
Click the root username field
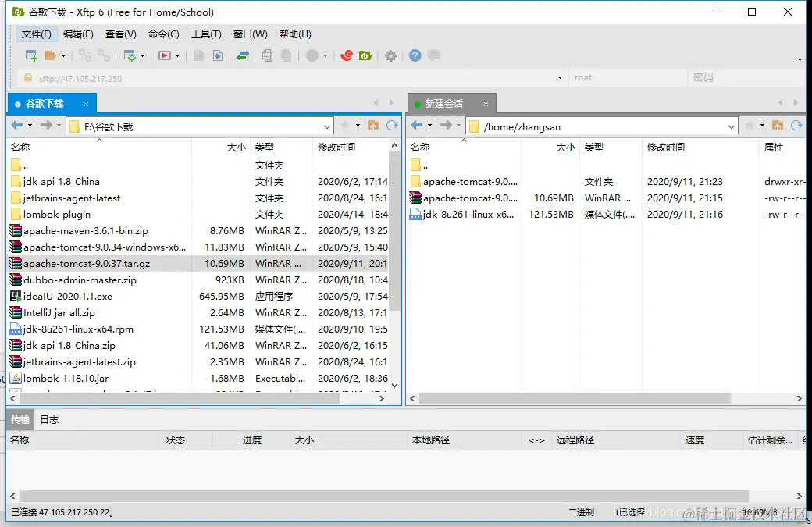point(628,77)
